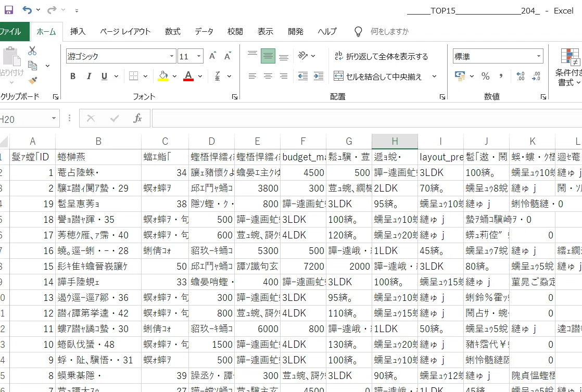The width and height of the screenshot is (582, 392).
Task: Switch to the 数式 tab
Action: 173,32
